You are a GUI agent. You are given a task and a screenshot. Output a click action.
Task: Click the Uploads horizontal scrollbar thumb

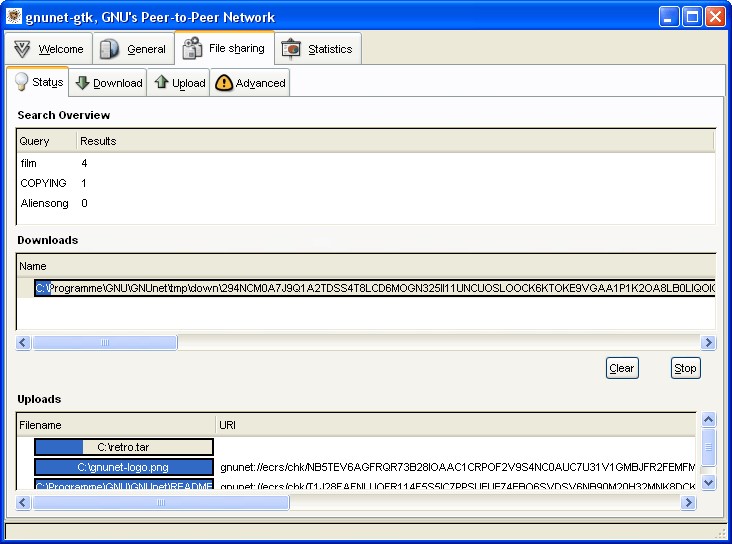161,502
